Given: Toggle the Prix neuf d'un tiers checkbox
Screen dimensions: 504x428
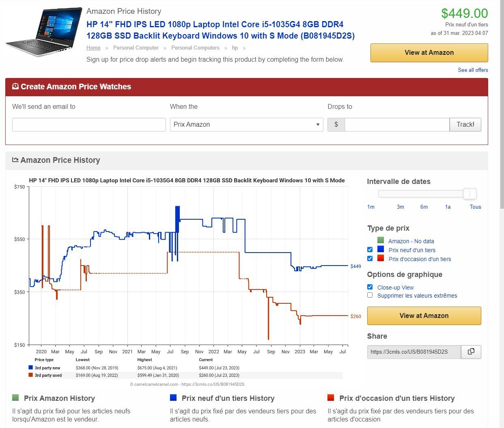Looking at the screenshot, I should (370, 249).
